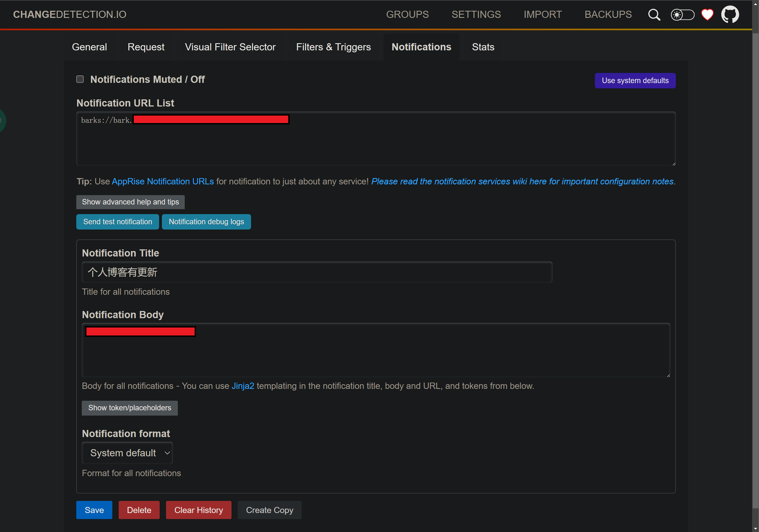
Task: Check the Notifications Muted / Off checkbox
Action: (x=80, y=79)
